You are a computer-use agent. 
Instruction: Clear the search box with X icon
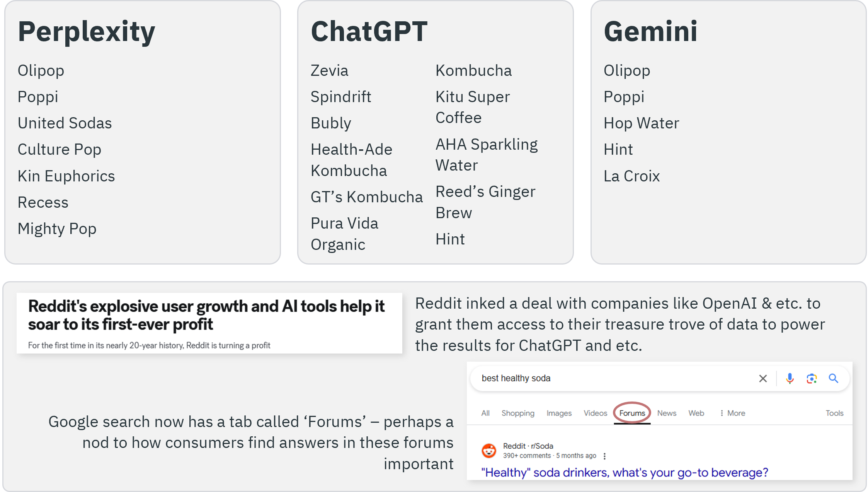763,378
